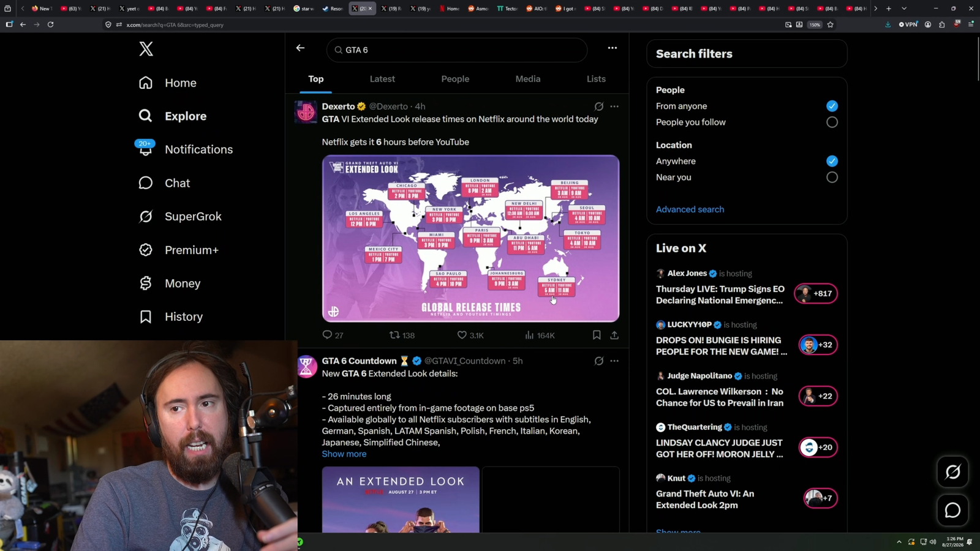
Task: Open Dexerto's avatar
Action: [x=306, y=113]
